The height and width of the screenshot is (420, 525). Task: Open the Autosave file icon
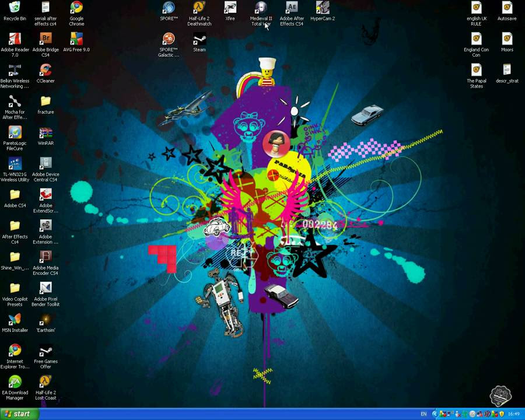pyautogui.click(x=507, y=8)
